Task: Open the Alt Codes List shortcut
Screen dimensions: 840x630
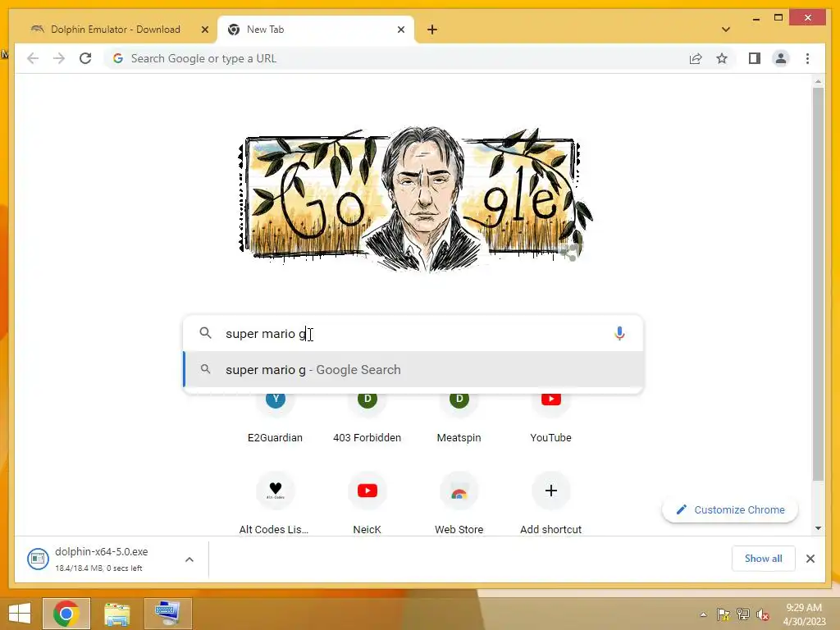Action: [x=276, y=504]
